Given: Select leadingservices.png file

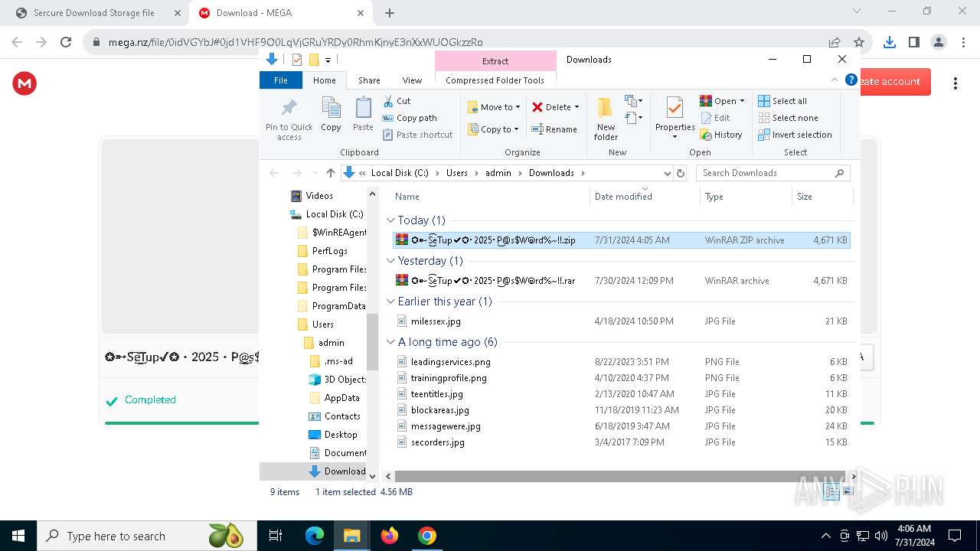Looking at the screenshot, I should coord(622,362).
